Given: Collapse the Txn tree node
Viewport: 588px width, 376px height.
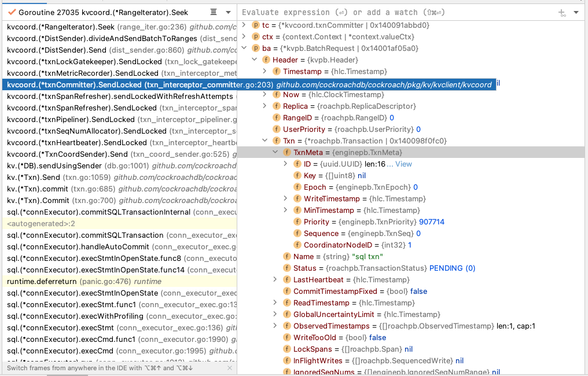Looking at the screenshot, I should click(x=265, y=140).
